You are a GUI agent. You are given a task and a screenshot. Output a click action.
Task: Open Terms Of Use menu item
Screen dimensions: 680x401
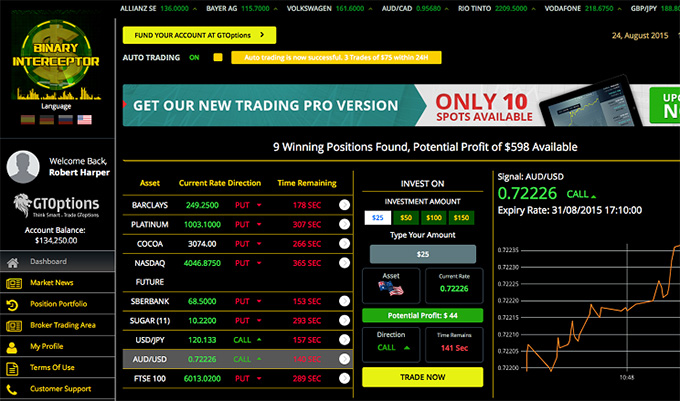tap(57, 368)
